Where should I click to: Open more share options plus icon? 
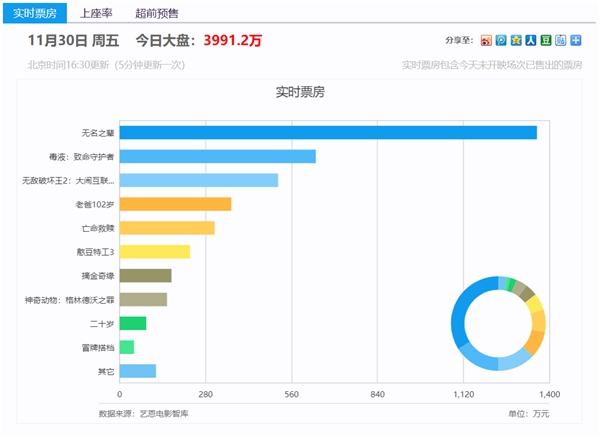click(576, 41)
